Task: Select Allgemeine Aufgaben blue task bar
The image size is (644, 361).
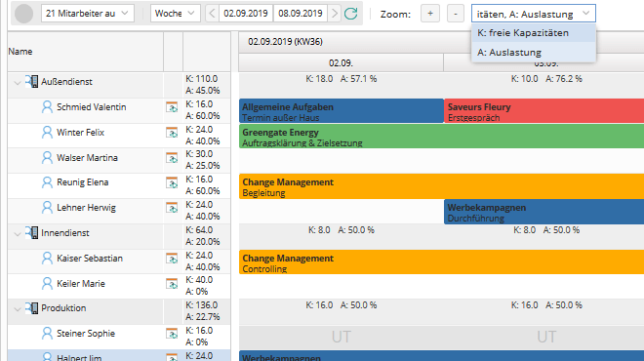Action: point(341,111)
